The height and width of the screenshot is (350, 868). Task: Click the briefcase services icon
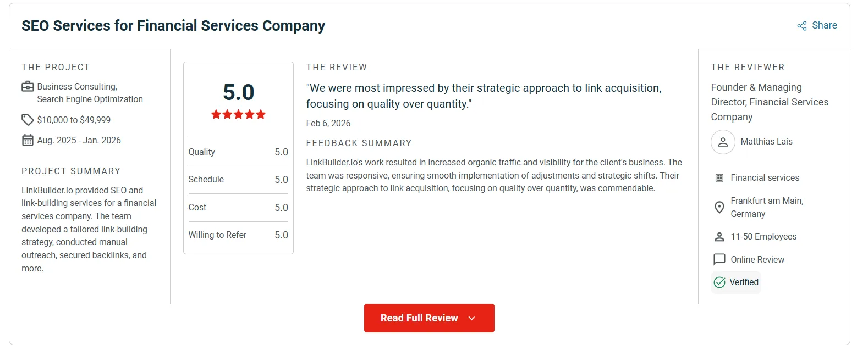pyautogui.click(x=28, y=86)
